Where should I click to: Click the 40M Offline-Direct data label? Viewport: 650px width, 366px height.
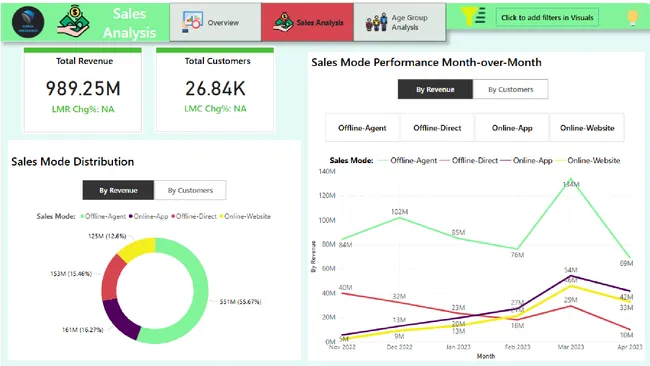tap(345, 287)
